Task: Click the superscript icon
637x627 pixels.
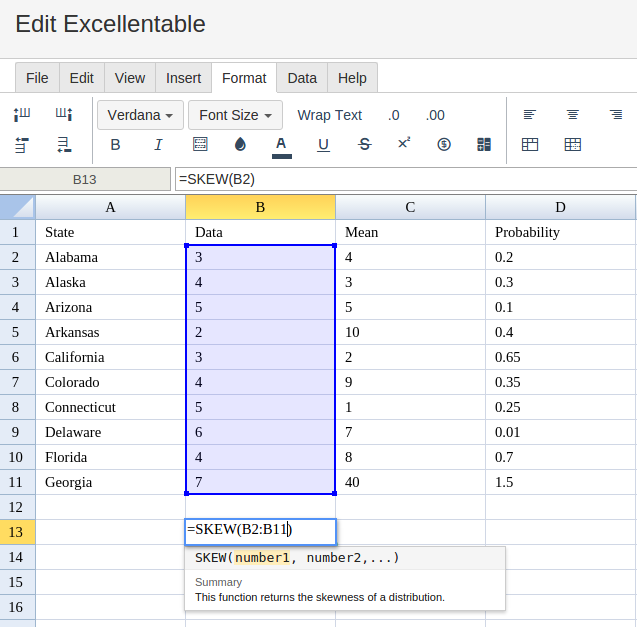Action: click(x=404, y=144)
